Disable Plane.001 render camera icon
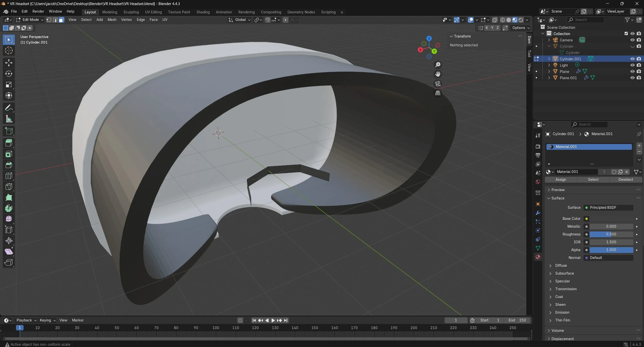This screenshot has width=644, height=347. click(x=639, y=78)
